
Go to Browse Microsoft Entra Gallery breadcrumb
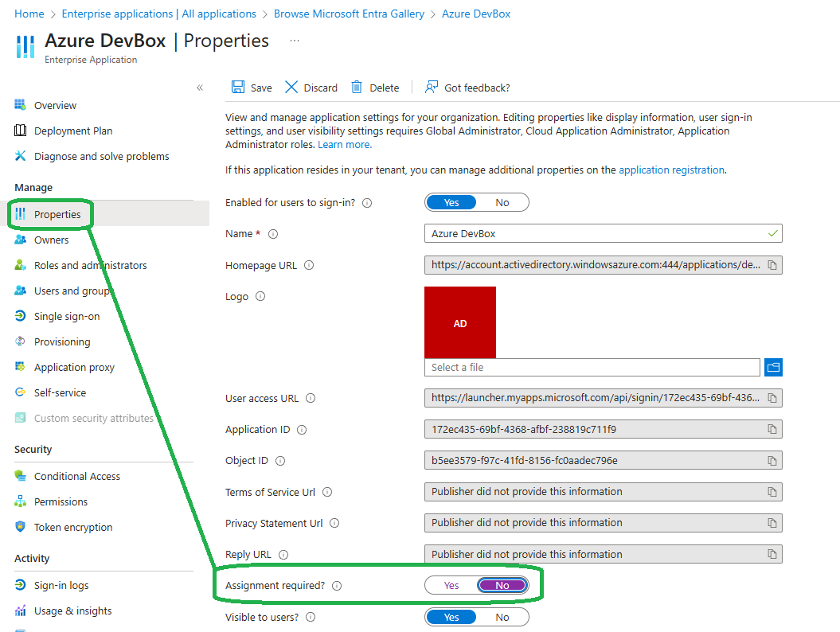tap(349, 14)
